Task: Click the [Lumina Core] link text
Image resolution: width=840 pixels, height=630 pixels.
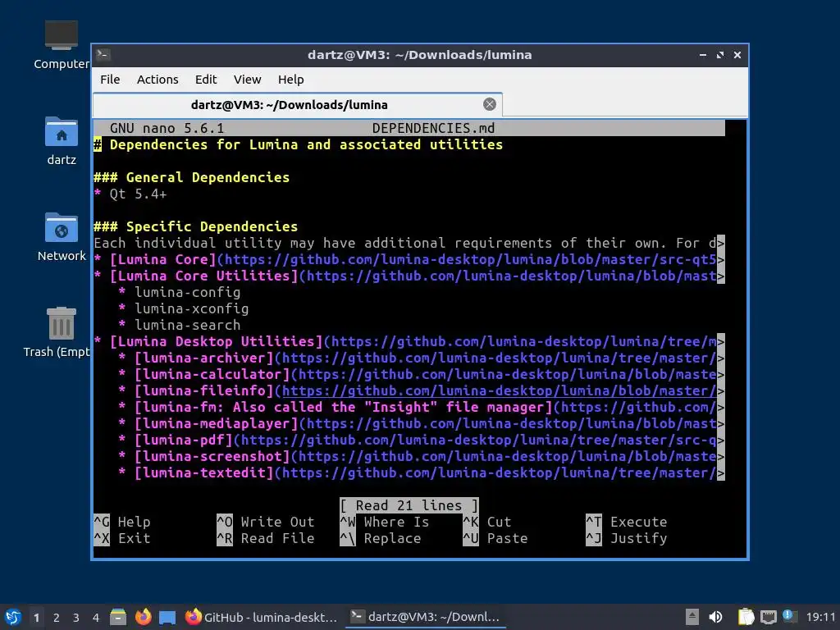Action: point(163,259)
